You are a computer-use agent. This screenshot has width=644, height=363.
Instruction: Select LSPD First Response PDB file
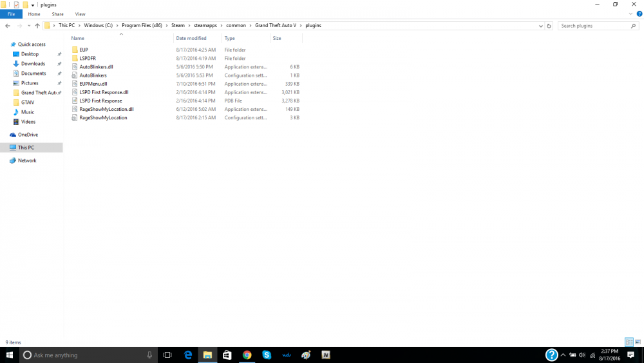[x=100, y=101]
